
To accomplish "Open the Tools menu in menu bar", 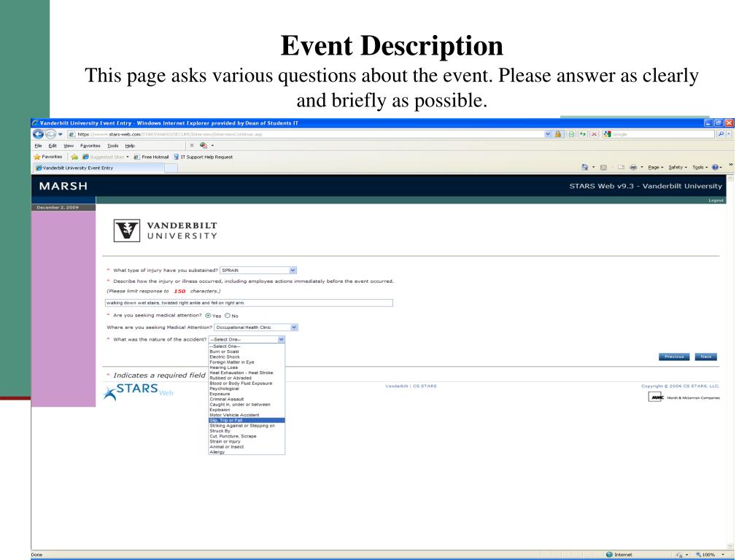I will pos(113,146).
